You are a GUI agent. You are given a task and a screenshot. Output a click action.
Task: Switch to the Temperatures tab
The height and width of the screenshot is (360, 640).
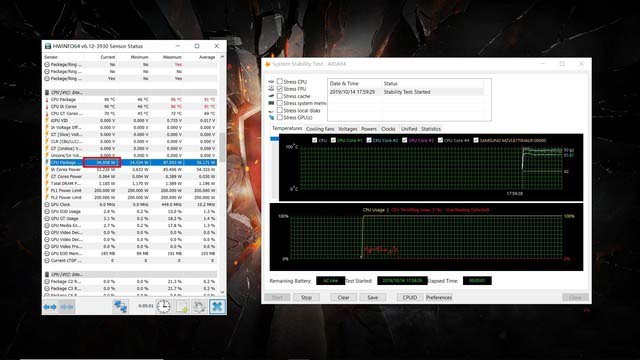[287, 128]
